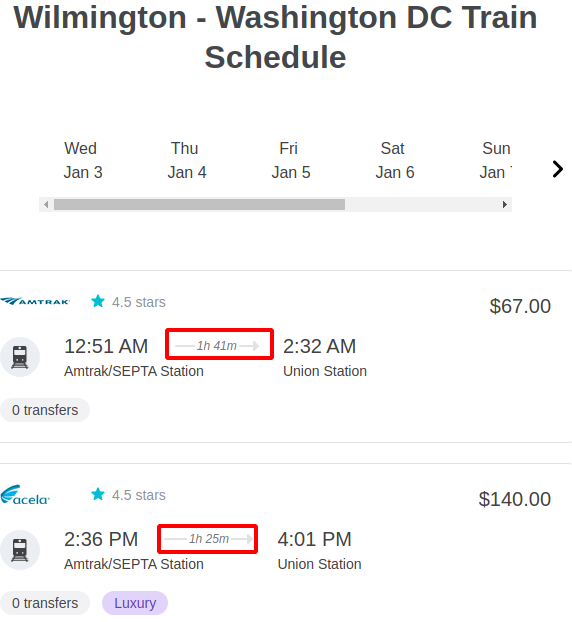The height and width of the screenshot is (622, 572).
Task: Open the $67.00 Amtrak fare
Action: pos(520,306)
